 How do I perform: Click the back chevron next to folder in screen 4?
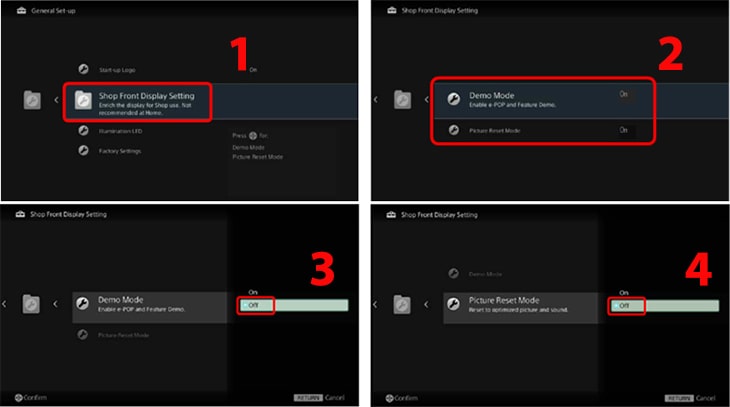426,304
